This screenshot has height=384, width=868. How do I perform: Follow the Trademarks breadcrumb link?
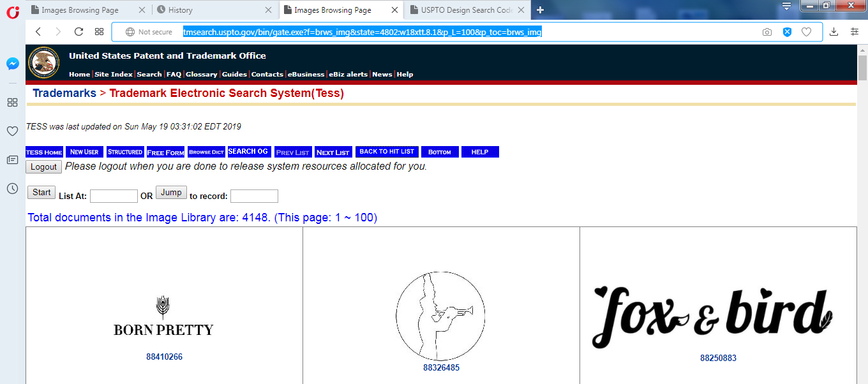click(64, 93)
